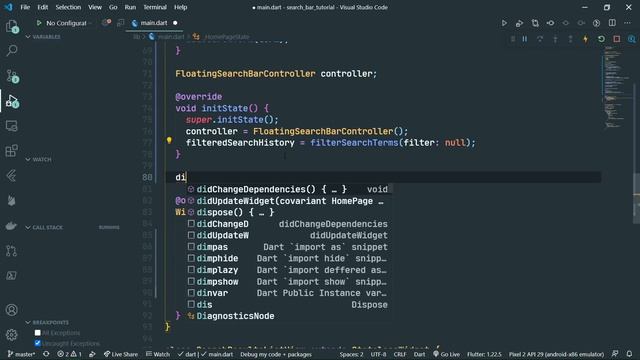This screenshot has width=640, height=360.
Task: Synchronize changes icon in status bar
Action: pos(46,354)
